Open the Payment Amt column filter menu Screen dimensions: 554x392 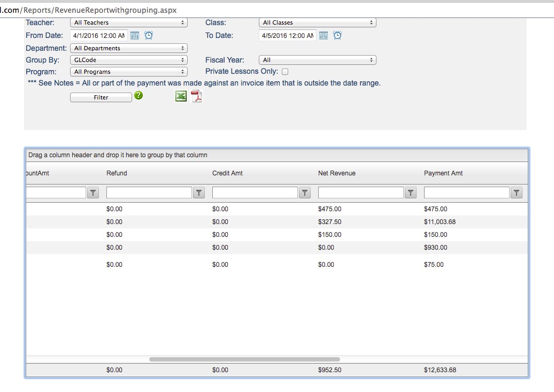tap(517, 193)
